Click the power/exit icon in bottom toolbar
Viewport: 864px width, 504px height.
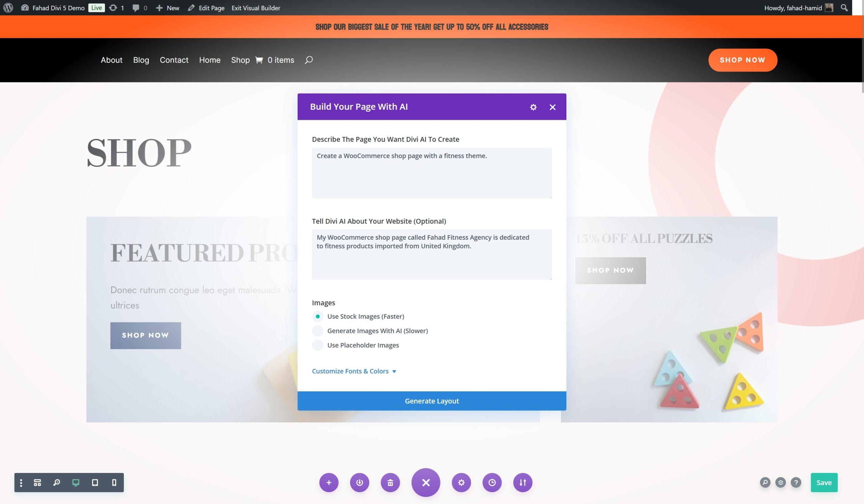point(359,482)
